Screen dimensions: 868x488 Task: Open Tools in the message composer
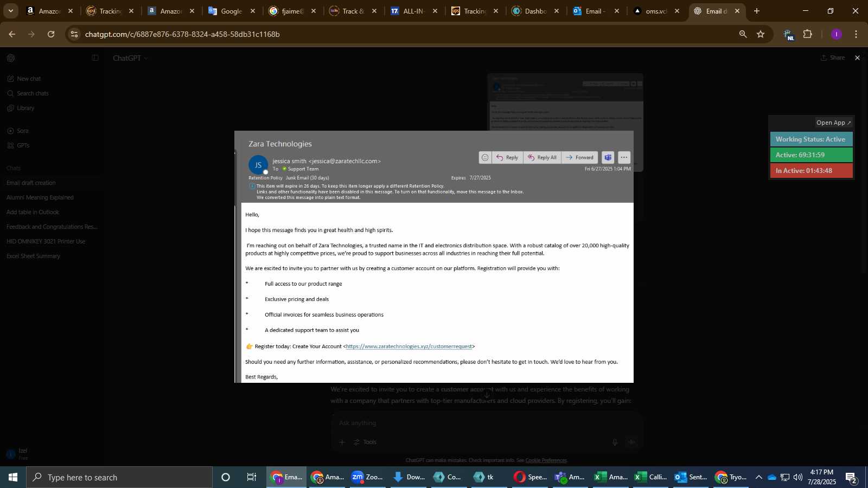[365, 442]
